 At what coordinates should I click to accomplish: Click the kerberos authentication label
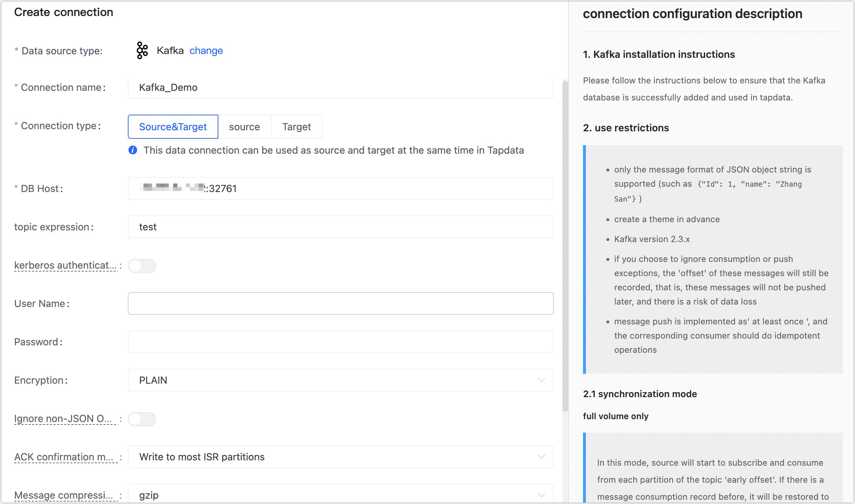click(65, 265)
